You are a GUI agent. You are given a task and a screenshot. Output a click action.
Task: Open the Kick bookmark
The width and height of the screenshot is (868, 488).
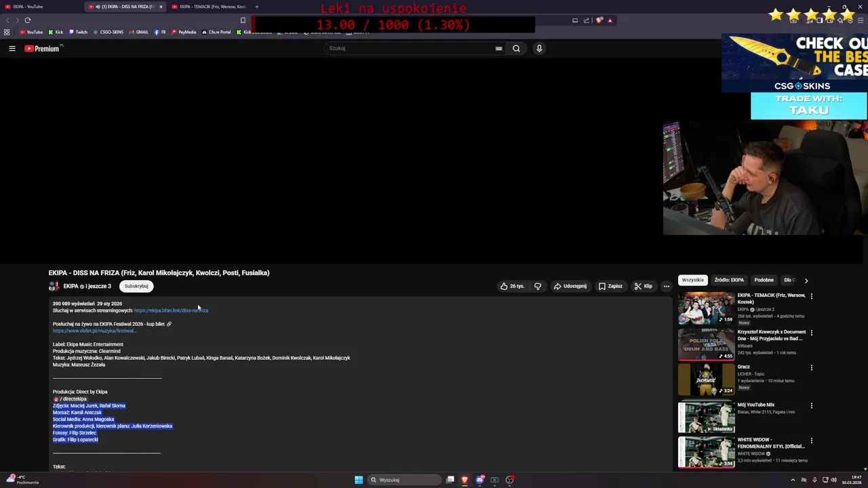[56, 32]
